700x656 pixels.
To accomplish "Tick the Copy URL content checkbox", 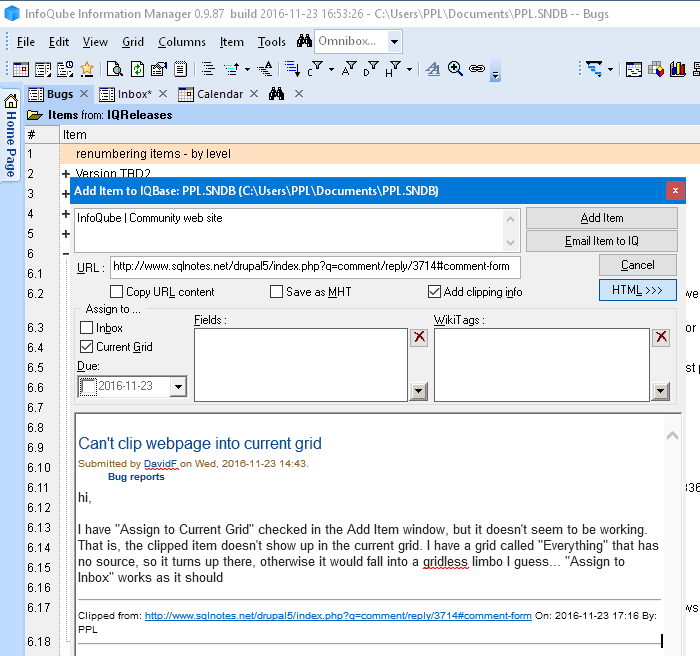I will click(x=117, y=292).
